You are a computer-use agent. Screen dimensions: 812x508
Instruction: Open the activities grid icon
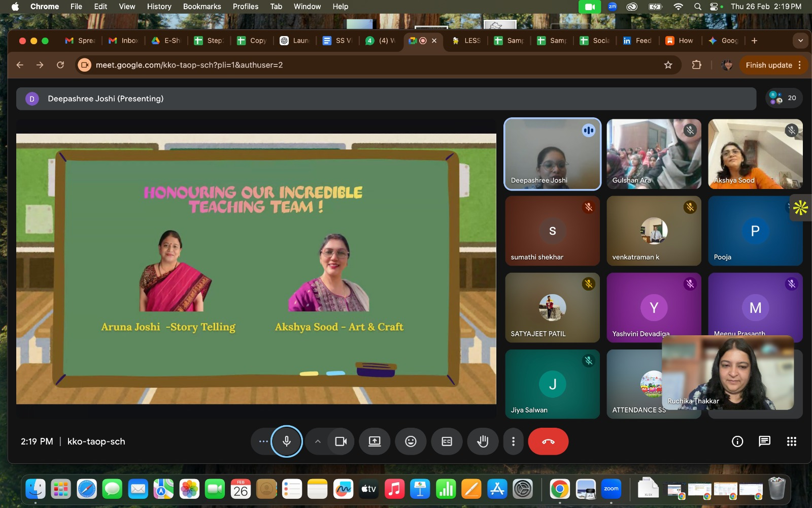(791, 441)
